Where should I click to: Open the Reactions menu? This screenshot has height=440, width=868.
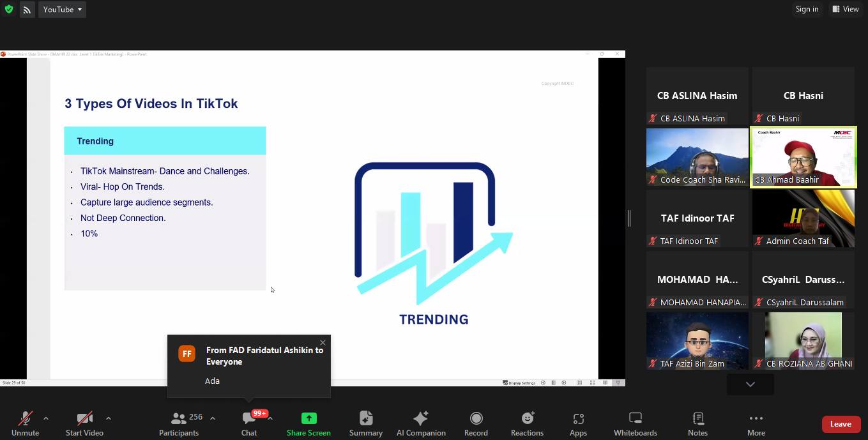(x=527, y=423)
